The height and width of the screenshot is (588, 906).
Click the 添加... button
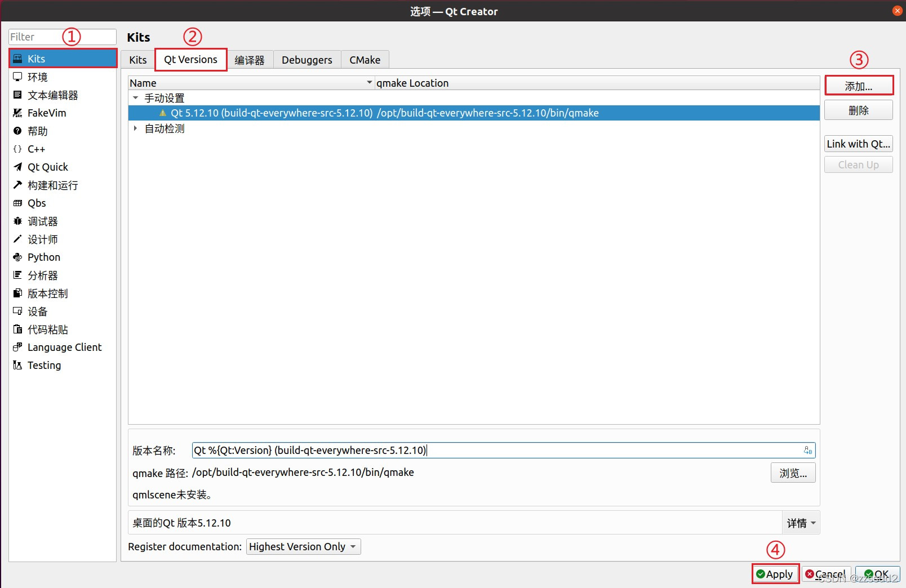(x=859, y=86)
